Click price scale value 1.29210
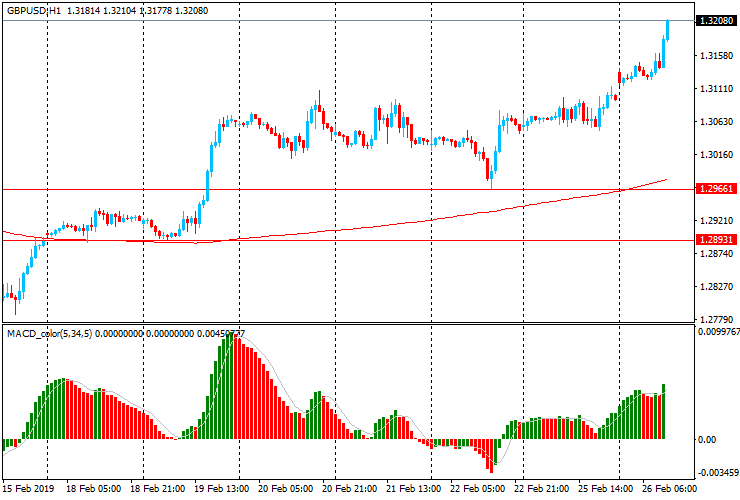This screenshot has width=740, height=500. 716,220
